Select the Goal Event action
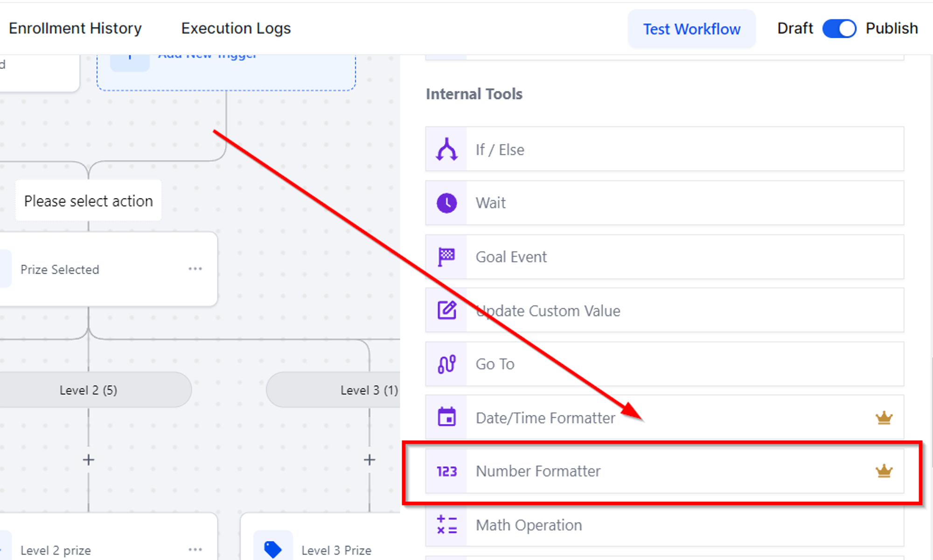The width and height of the screenshot is (933, 560). 664,257
